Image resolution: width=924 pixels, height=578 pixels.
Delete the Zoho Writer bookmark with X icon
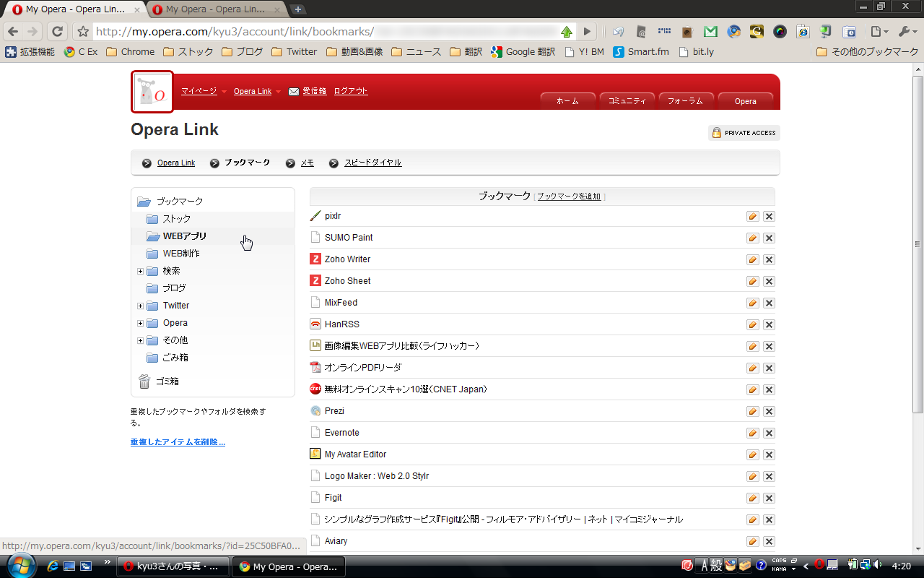769,259
